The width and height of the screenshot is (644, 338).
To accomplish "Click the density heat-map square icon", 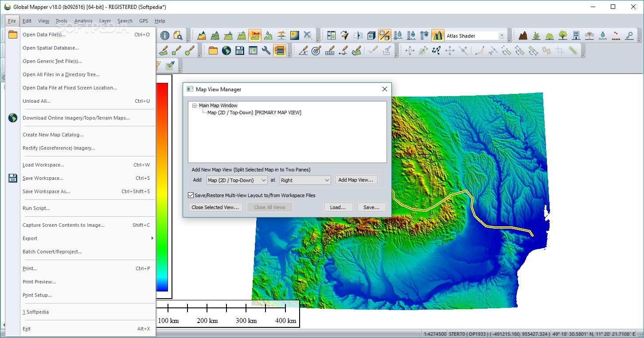I will (x=295, y=35).
